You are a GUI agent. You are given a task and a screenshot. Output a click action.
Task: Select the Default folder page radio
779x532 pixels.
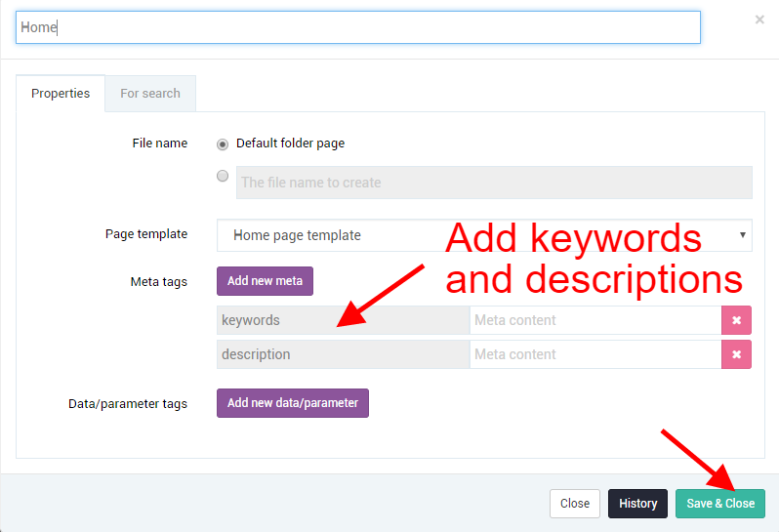(x=223, y=144)
